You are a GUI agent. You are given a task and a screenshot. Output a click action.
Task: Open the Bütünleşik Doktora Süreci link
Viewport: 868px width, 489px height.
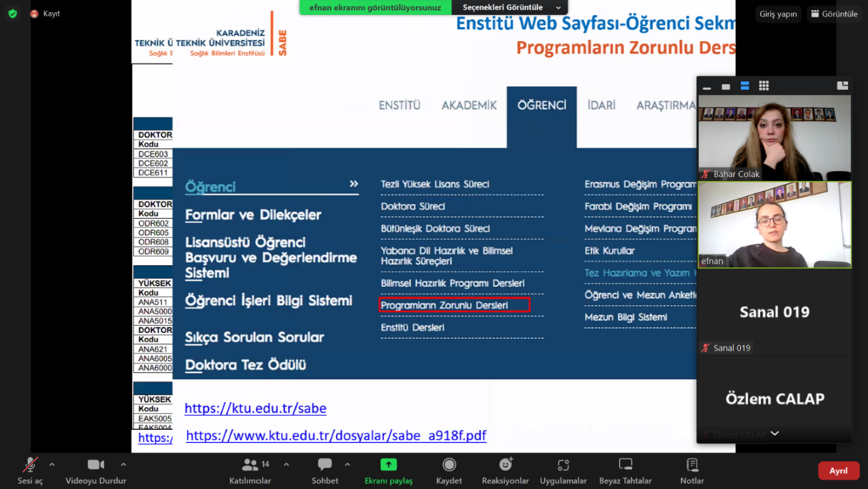435,229
